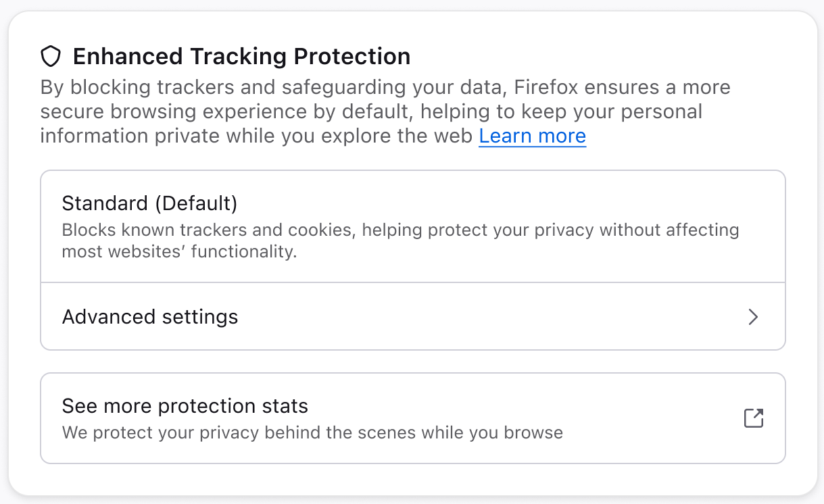The height and width of the screenshot is (504, 824).
Task: Click the shield icon beside Enhanced Tracking Protection
Action: 51,56
